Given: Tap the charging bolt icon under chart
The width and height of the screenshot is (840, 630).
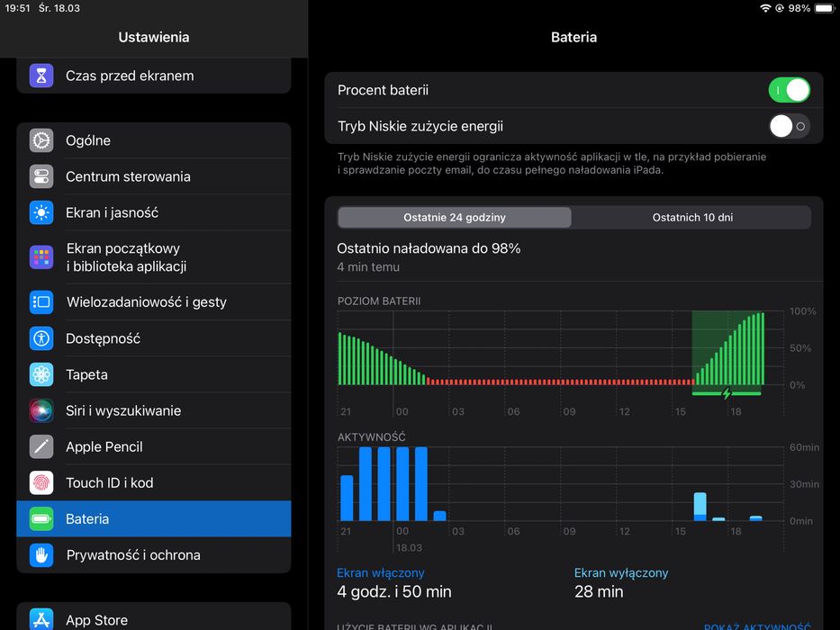Looking at the screenshot, I should (727, 394).
